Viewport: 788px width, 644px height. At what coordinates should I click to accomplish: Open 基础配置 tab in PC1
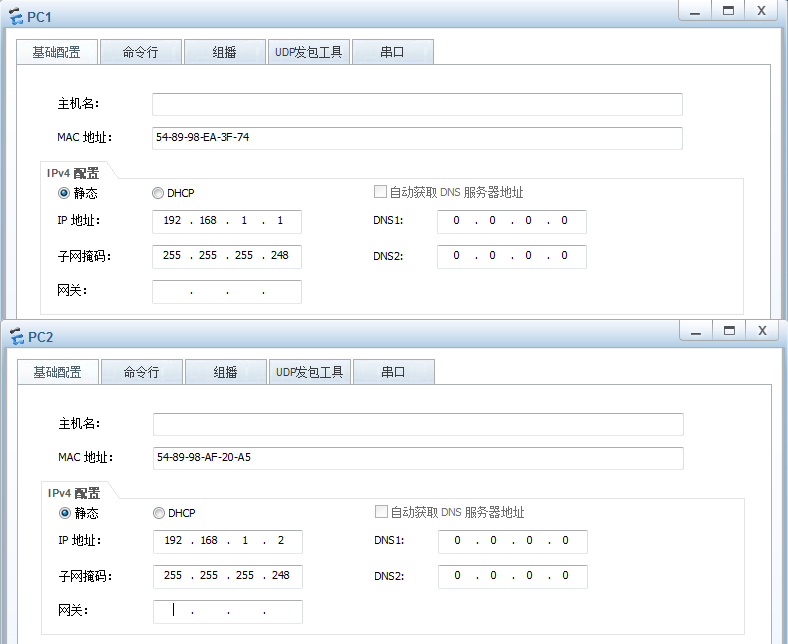point(57,52)
